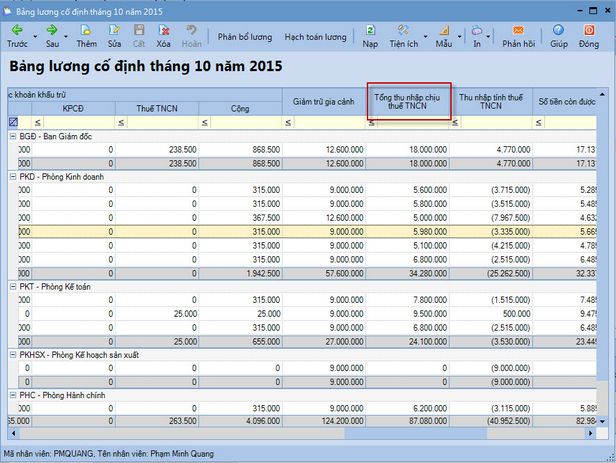The width and height of the screenshot is (616, 463).
Task: Close form with Đóng icon
Action: tap(589, 30)
